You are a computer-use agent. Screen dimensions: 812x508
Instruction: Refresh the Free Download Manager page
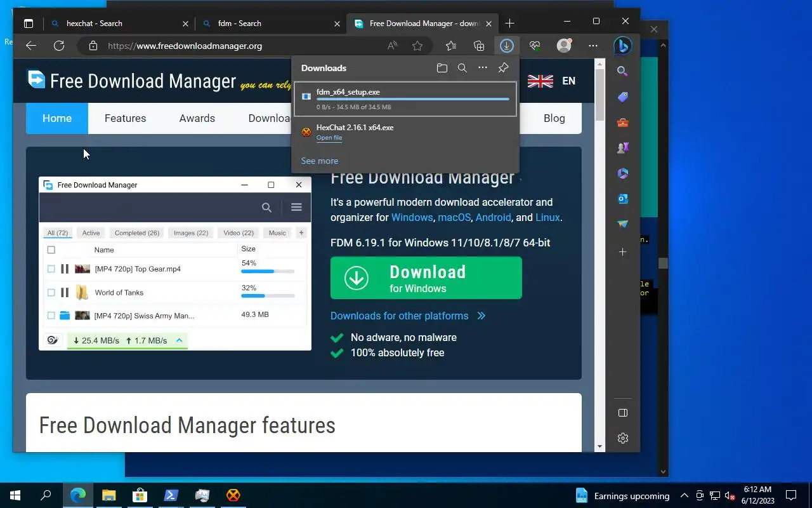[x=59, y=46]
